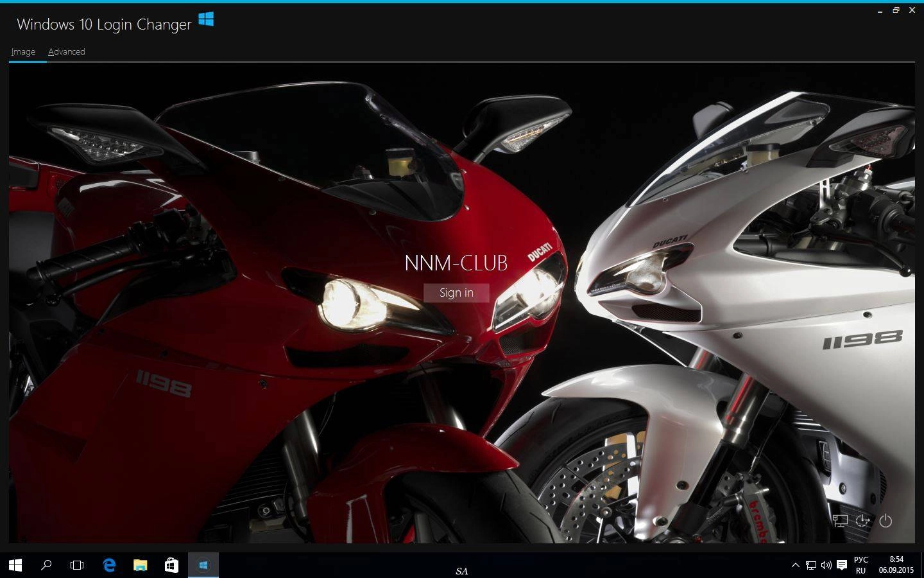Click the Ease of Access icon on preview
Image resolution: width=924 pixels, height=578 pixels.
[x=862, y=521]
